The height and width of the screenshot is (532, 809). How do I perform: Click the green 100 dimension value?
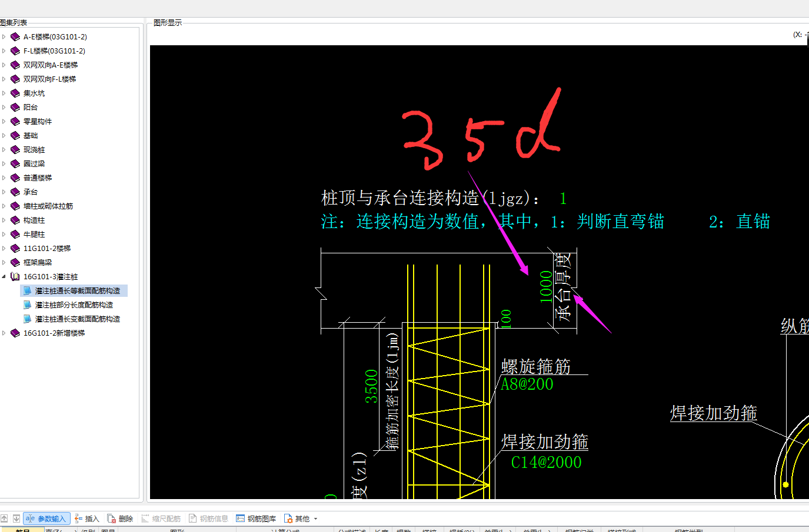point(505,318)
